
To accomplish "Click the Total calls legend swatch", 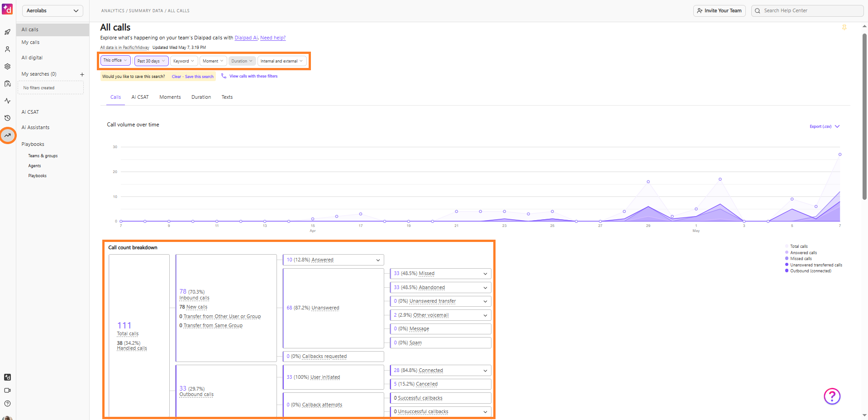I will click(787, 246).
